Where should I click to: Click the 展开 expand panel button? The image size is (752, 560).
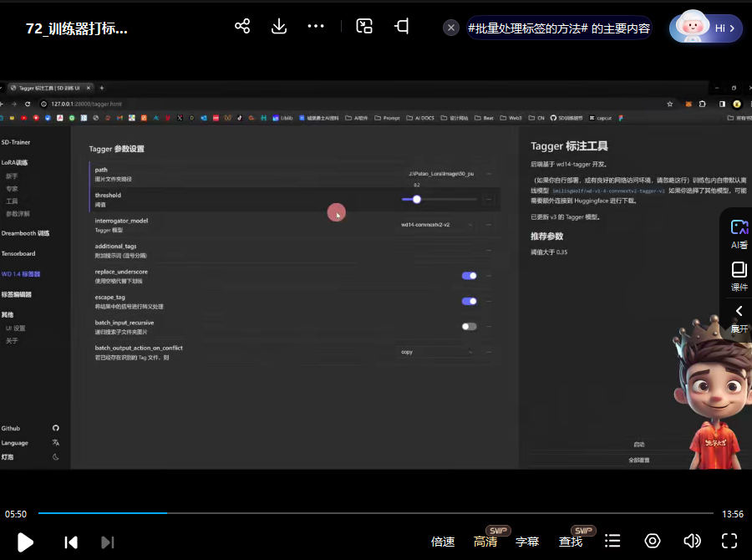pos(739,318)
